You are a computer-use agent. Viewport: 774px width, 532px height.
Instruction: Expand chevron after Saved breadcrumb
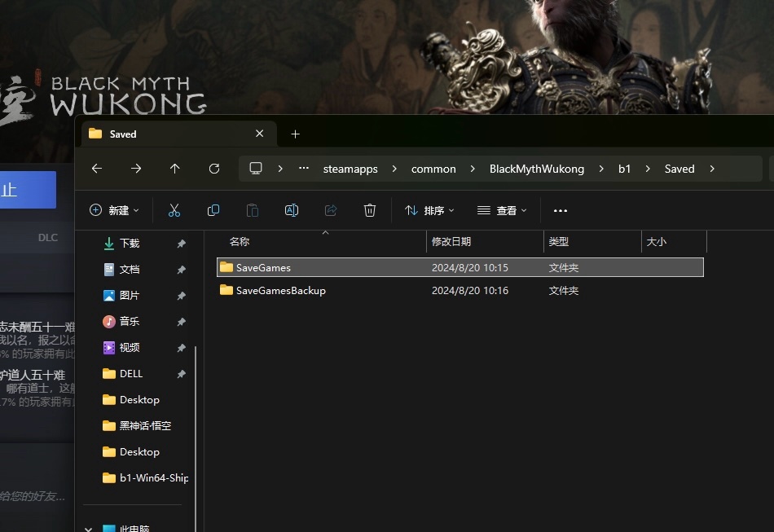click(x=712, y=169)
